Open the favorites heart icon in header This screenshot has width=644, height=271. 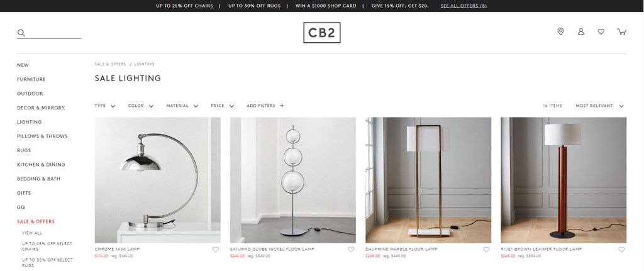(x=601, y=31)
